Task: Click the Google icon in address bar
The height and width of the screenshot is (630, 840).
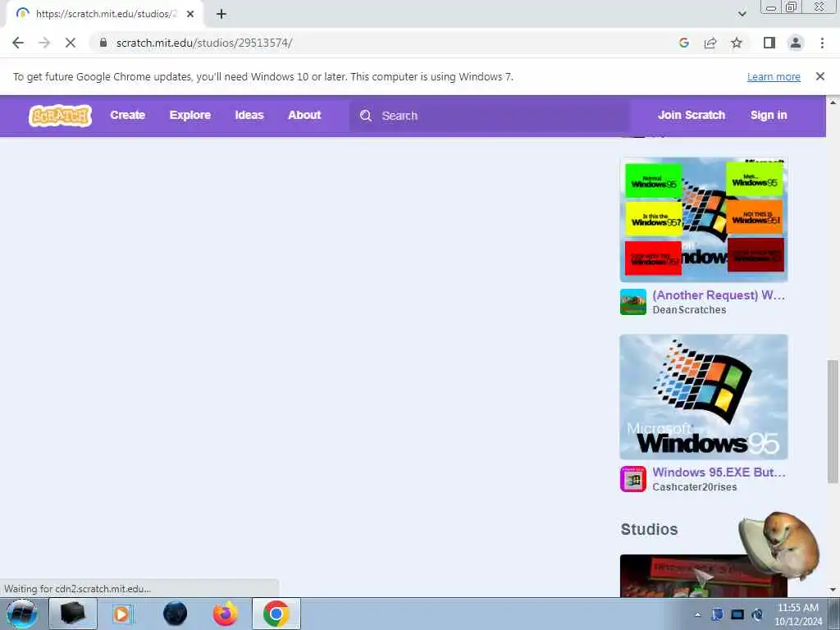Action: point(683,43)
